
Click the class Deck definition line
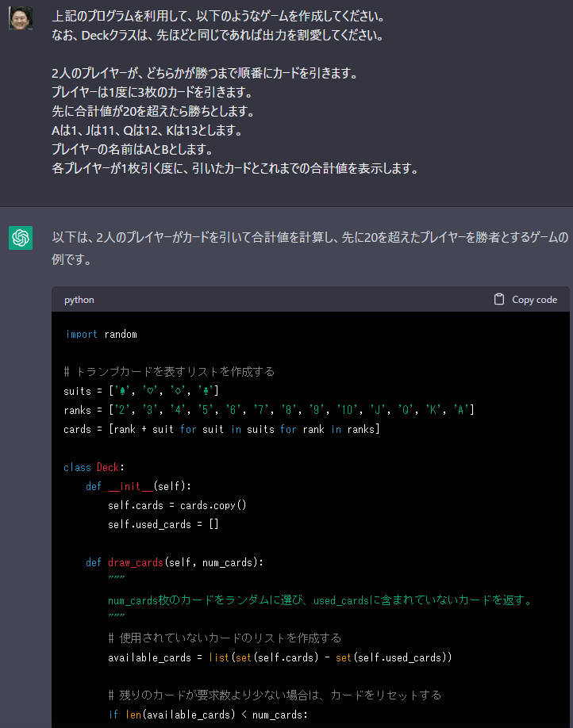[x=94, y=468]
